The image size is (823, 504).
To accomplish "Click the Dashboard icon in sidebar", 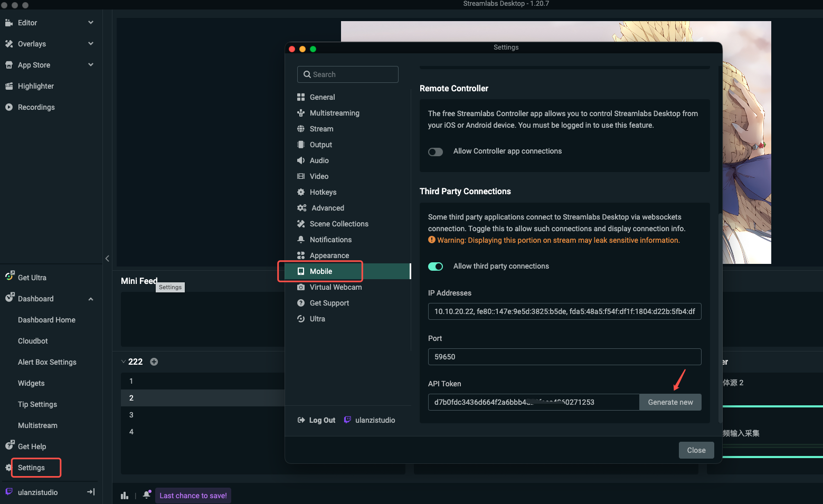I will tap(10, 297).
